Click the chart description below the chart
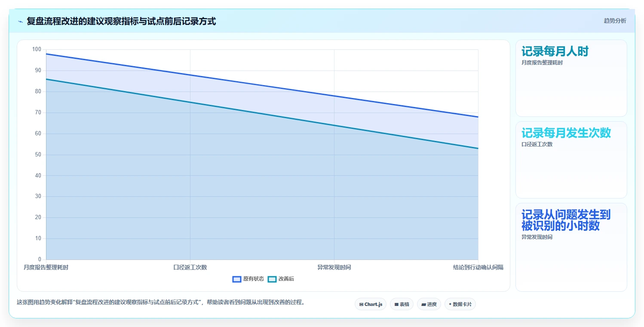The width and height of the screenshot is (644, 327). coord(161,302)
